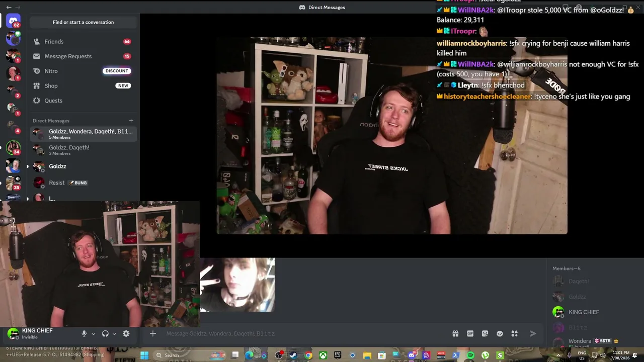This screenshot has height=362, width=644.
Task: Create a new DM with plus icon
Action: click(131, 121)
